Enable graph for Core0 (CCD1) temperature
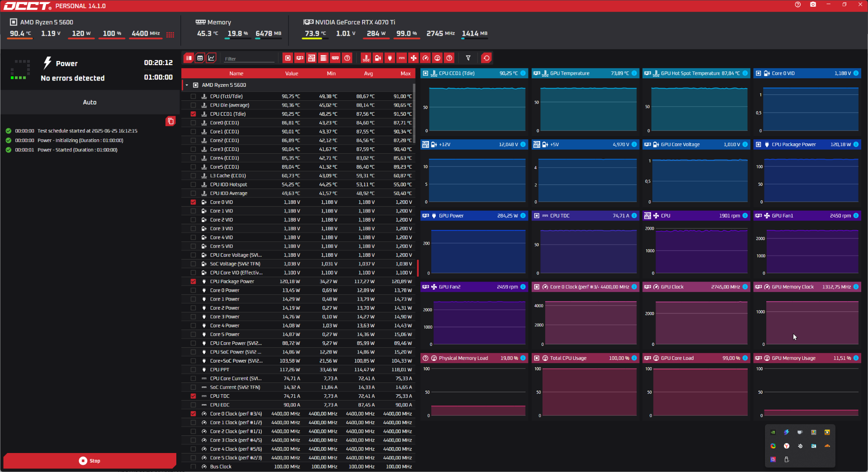868x472 pixels. (193, 123)
